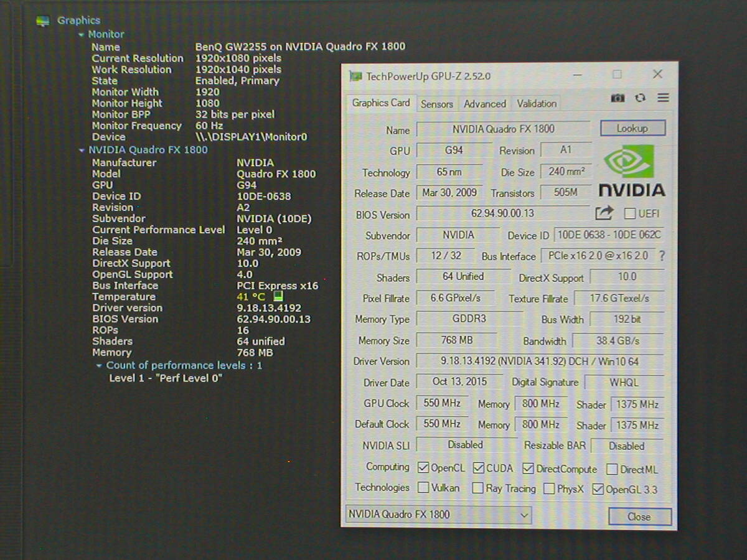Click the Bus Width 192 bit field
This screenshot has height=560, width=747.
tap(627, 319)
